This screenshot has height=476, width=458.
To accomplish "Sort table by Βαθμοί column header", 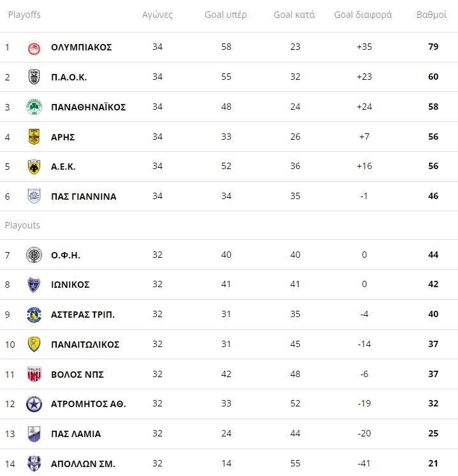I will click(431, 15).
